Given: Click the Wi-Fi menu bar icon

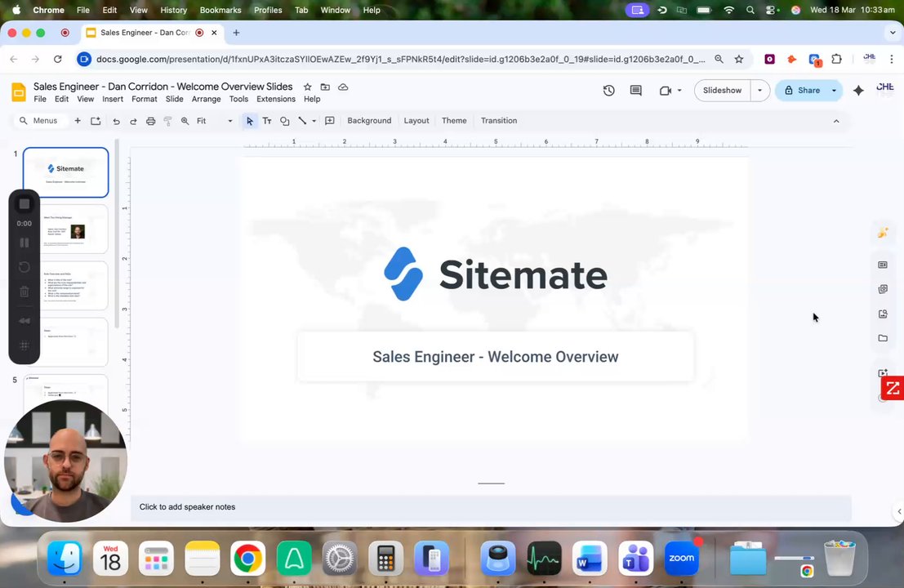Looking at the screenshot, I should click(728, 10).
